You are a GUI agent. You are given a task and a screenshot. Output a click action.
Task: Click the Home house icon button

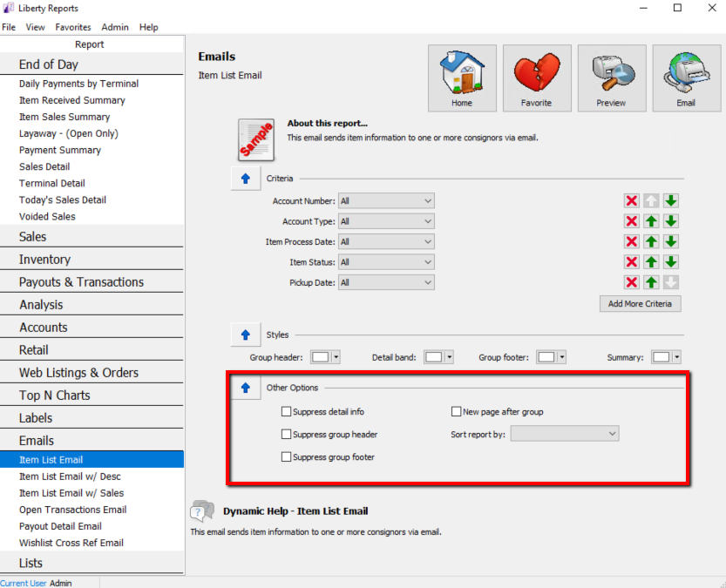(462, 78)
